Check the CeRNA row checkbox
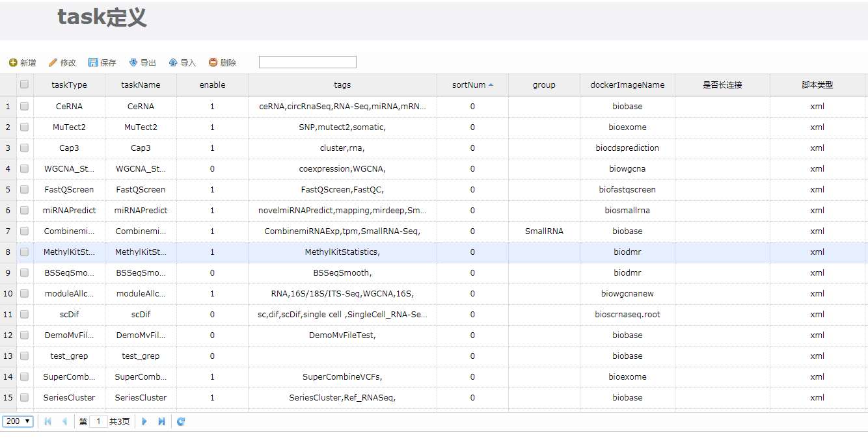This screenshot has width=868, height=446. (24, 106)
